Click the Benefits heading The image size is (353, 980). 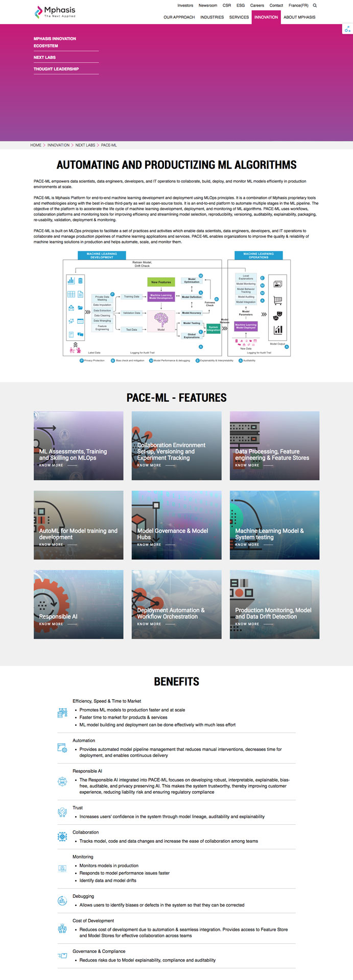tap(177, 681)
